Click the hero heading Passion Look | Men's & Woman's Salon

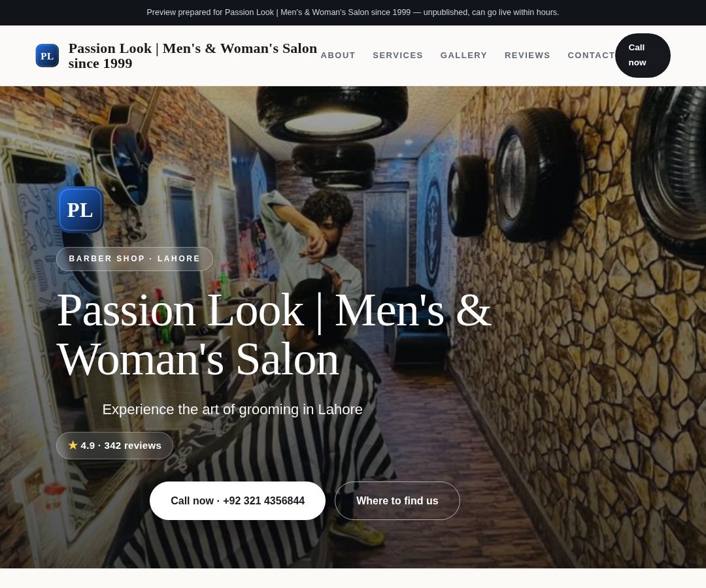pyautogui.click(x=274, y=335)
